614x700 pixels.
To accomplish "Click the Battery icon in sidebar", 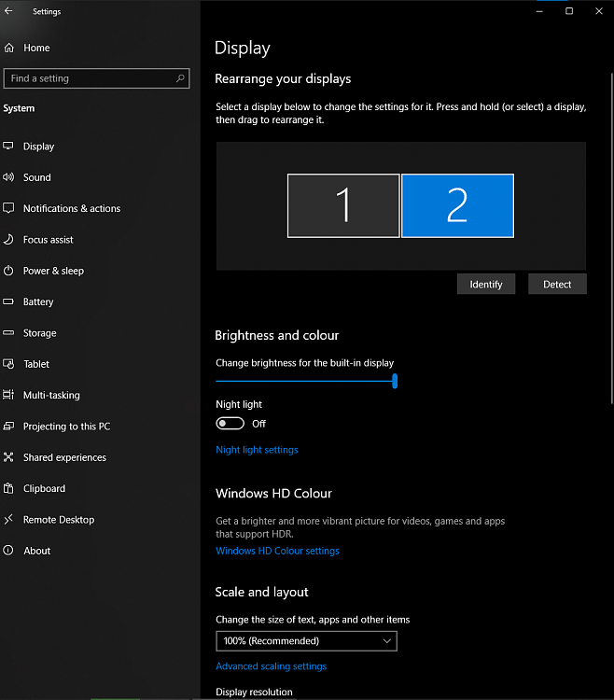I will (9, 302).
